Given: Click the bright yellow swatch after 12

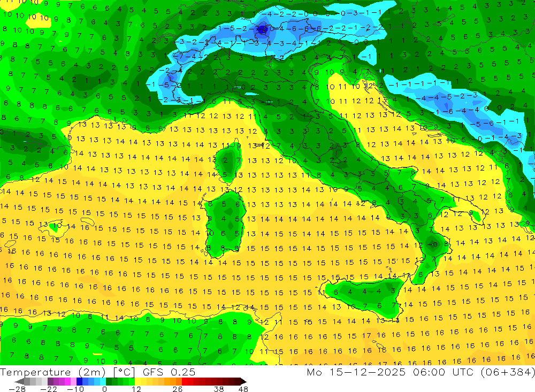Looking at the screenshot, I should 138,381.
